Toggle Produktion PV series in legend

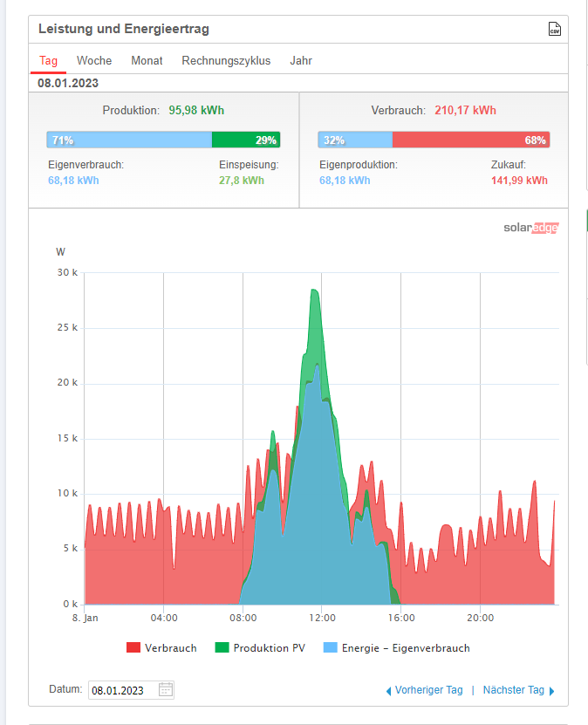click(x=260, y=647)
